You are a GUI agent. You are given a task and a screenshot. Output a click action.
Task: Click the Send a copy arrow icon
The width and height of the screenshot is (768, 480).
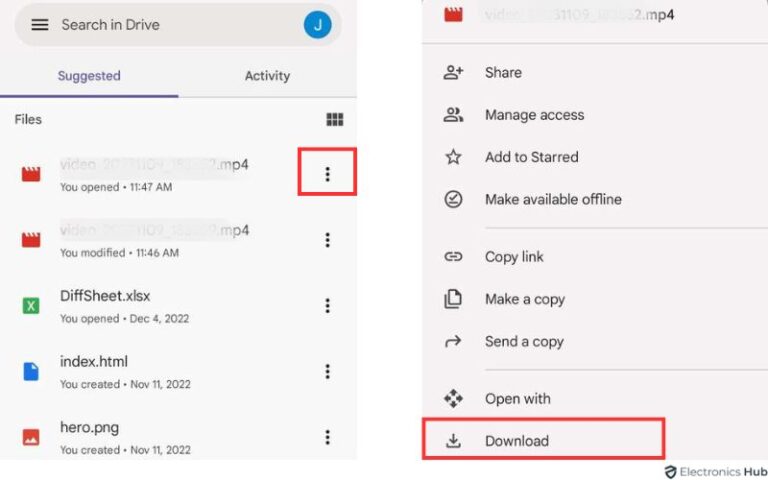coord(453,341)
